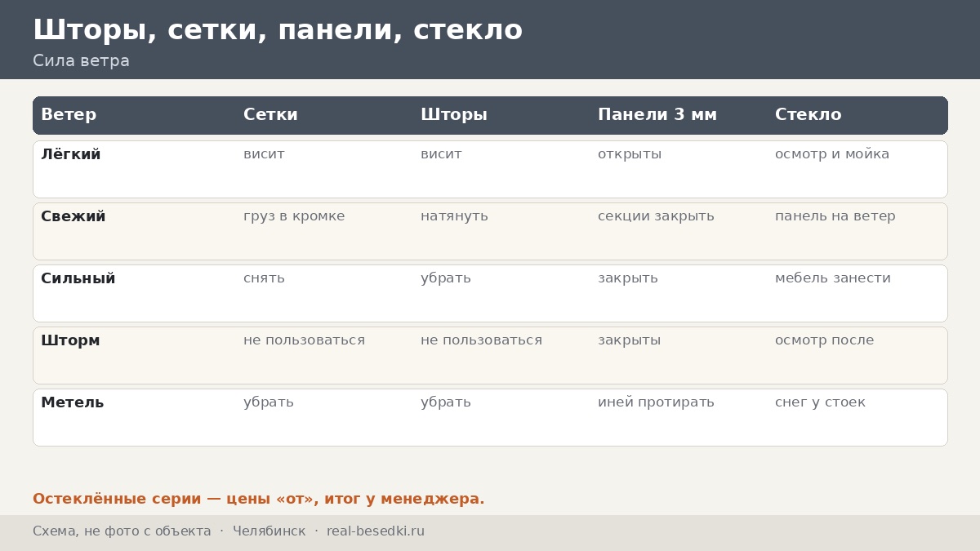This screenshot has height=551, width=980.
Task: Click 'висит' in the Сетки column
Action: (264, 154)
